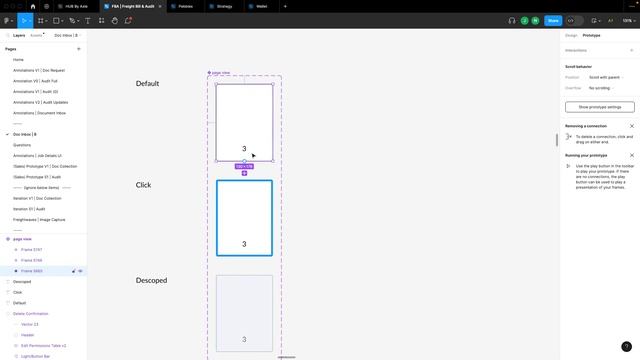Click the Interactions section header

point(576,50)
